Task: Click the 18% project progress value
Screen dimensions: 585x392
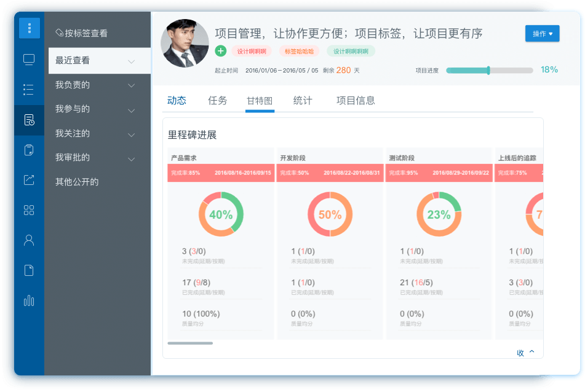Action: [x=549, y=69]
